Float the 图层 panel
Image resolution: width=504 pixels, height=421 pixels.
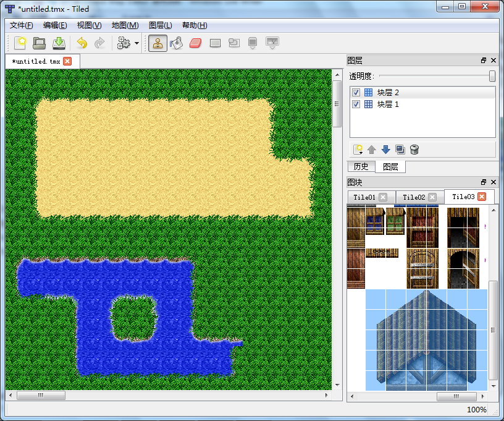[x=484, y=61]
